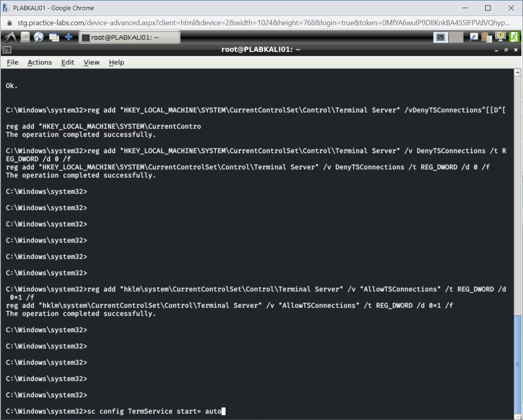Image resolution: width=523 pixels, height=420 pixels.
Task: Open the File menu
Action: point(13,62)
